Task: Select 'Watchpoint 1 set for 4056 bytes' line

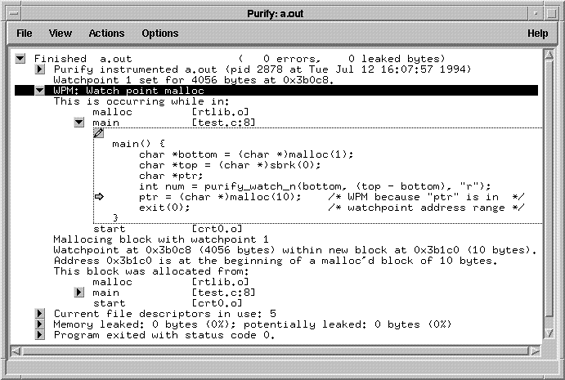Action: click(194, 80)
